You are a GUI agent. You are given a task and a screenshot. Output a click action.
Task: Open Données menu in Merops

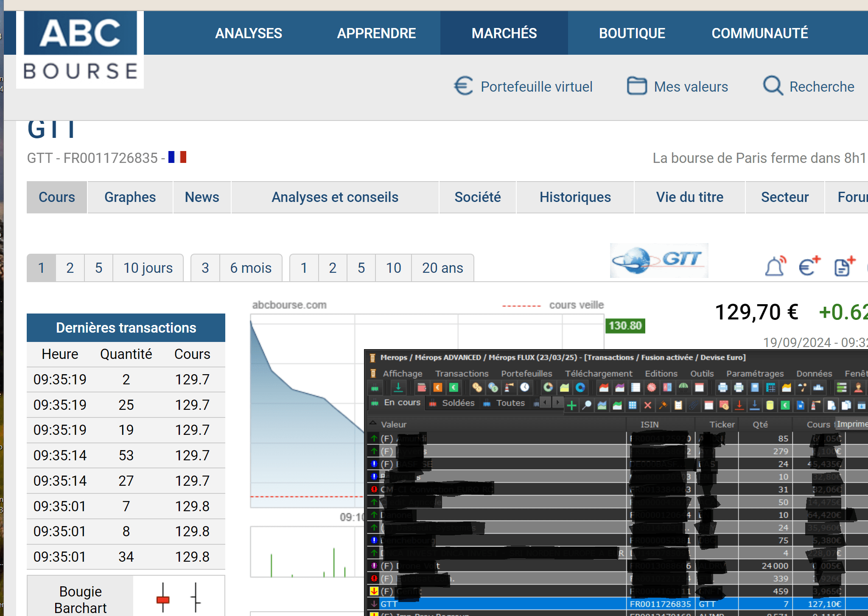pos(814,373)
